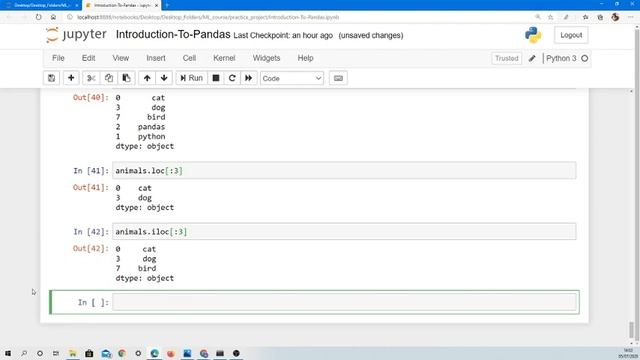Open the View menu
This screenshot has height=360, width=640.
pos(121,58)
